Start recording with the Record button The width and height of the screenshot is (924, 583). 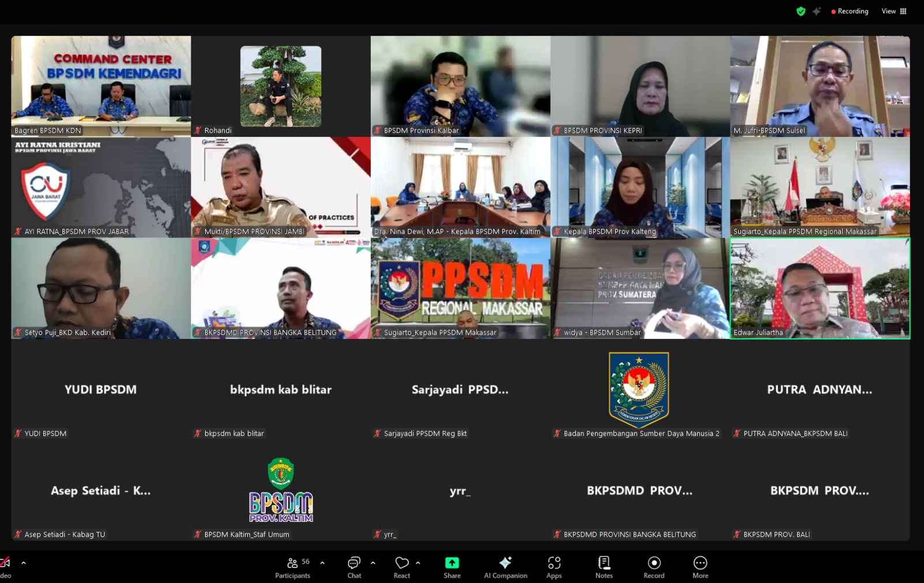point(654,567)
